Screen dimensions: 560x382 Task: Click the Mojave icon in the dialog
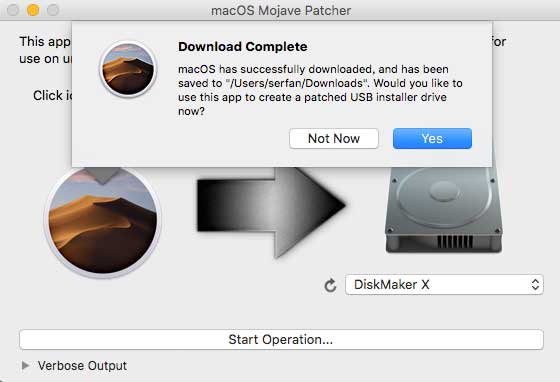tap(128, 69)
